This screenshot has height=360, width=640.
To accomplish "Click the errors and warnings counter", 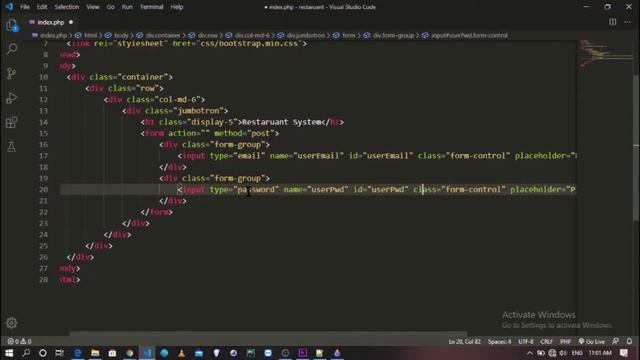I will 19,341.
